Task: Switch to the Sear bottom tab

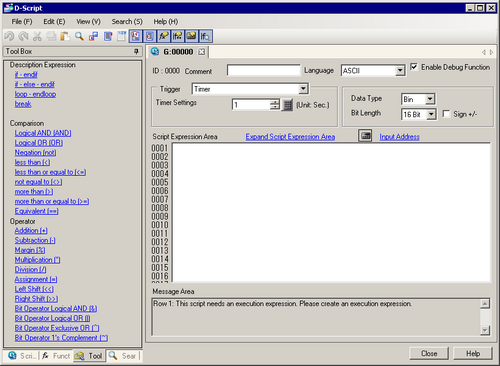Action: tap(123, 356)
